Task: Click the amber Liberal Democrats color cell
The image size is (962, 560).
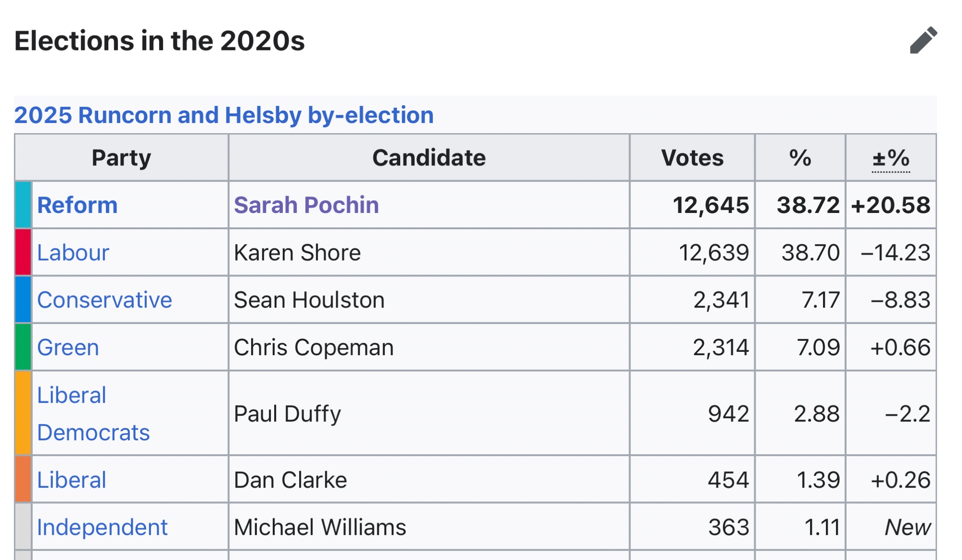Action: [x=23, y=413]
